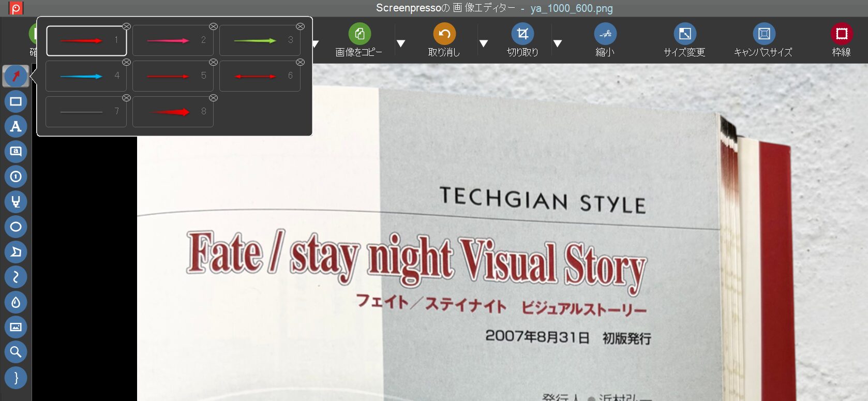The width and height of the screenshot is (868, 401).
Task: Delete arrow style preset 5
Action: coord(213,62)
